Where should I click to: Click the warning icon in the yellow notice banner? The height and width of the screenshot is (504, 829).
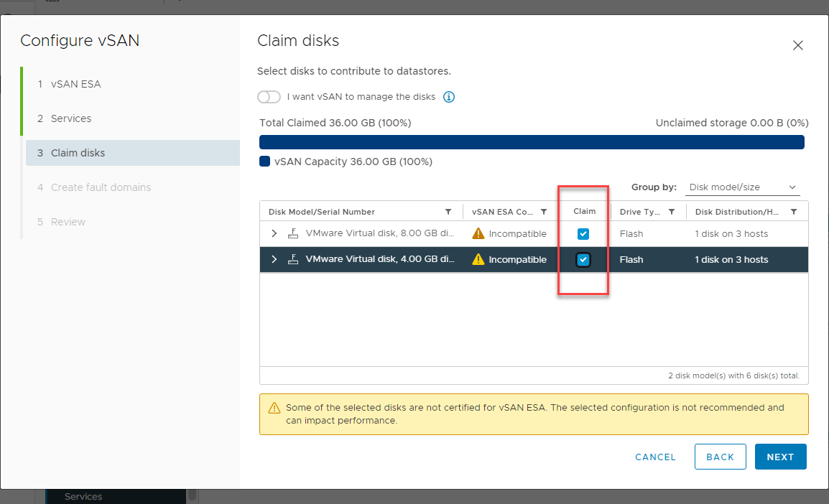(274, 407)
